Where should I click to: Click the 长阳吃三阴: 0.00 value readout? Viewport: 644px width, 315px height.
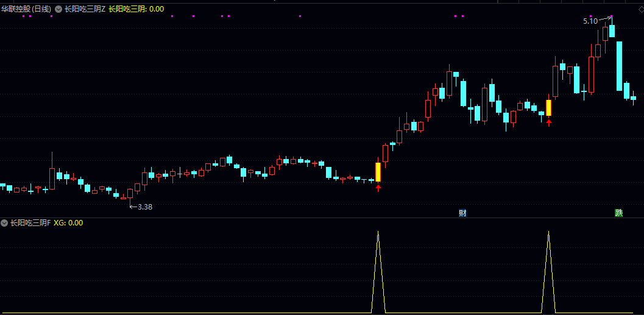136,9
